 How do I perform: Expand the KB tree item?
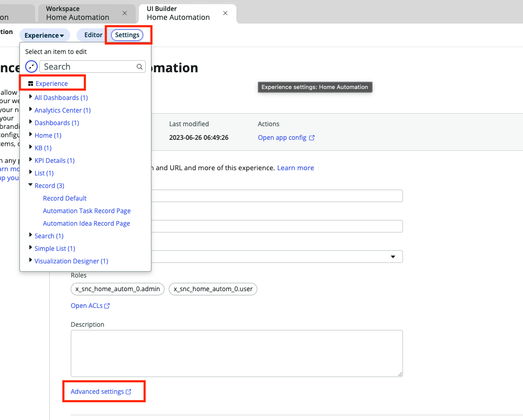30,148
